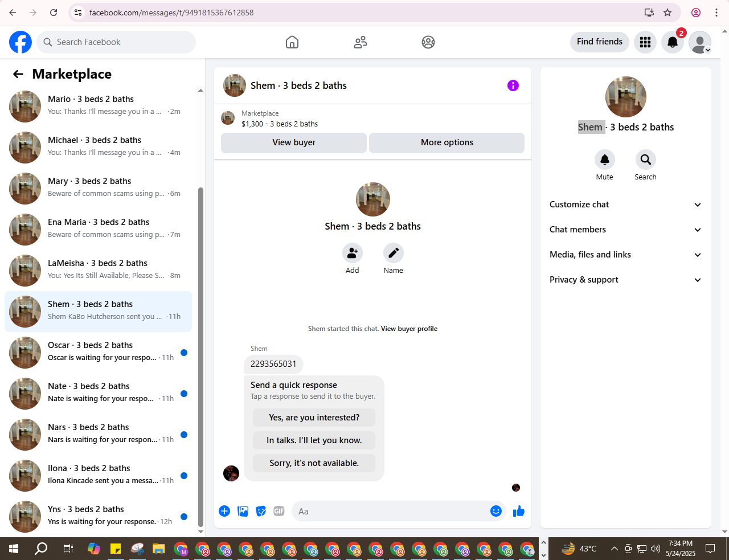Image resolution: width=729 pixels, height=560 pixels.
Task: Open Oscar conversation
Action: coord(98,353)
